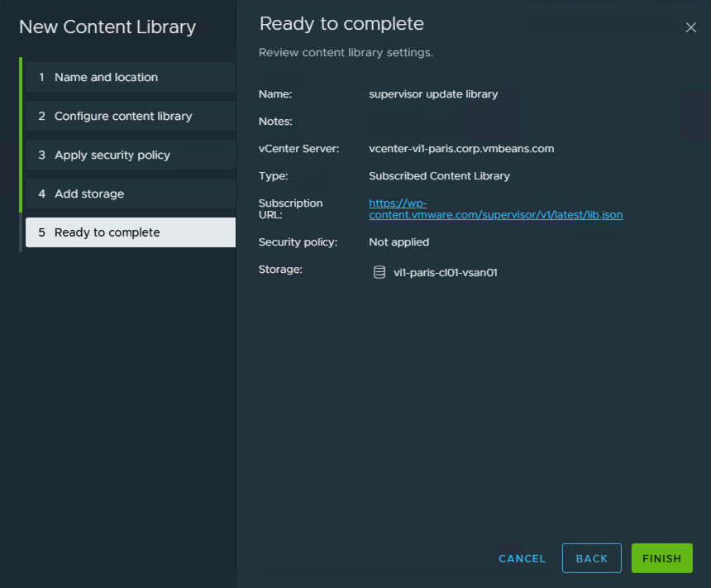This screenshot has width=711, height=588.
Task: Click the supervisor update library name value
Action: (433, 94)
